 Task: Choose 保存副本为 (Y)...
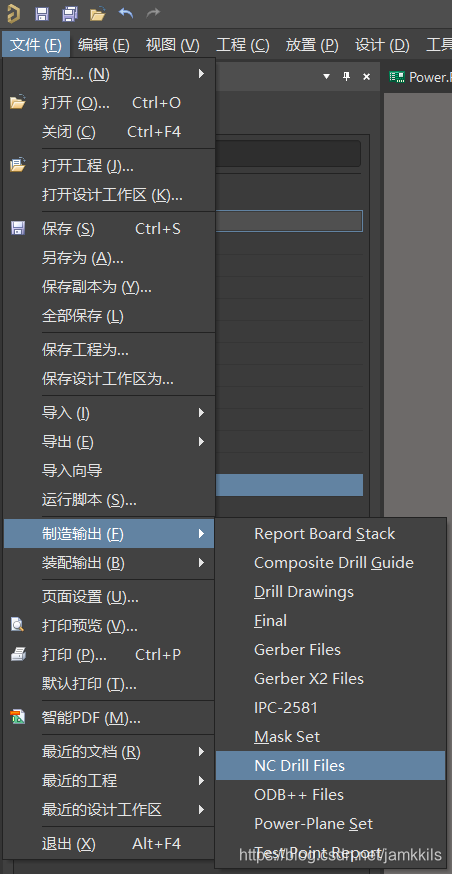[x=109, y=287]
